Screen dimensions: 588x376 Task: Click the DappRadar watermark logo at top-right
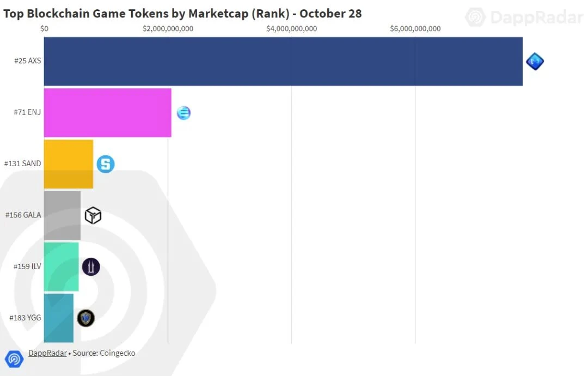[x=524, y=17]
